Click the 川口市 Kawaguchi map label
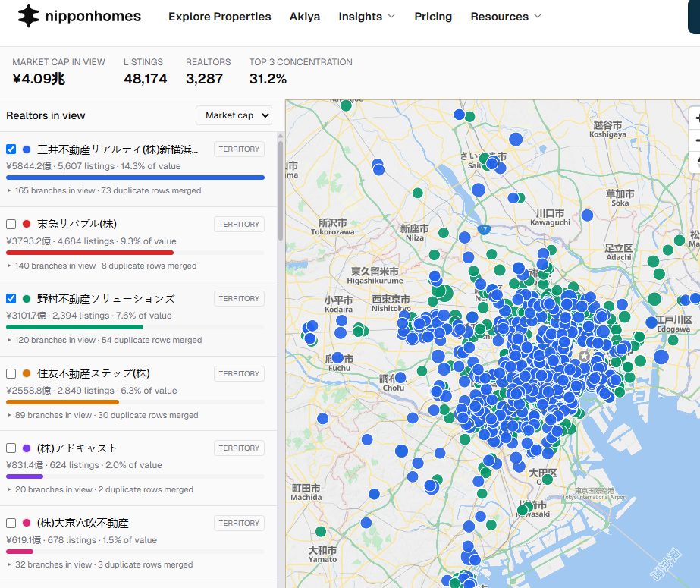 [x=550, y=218]
